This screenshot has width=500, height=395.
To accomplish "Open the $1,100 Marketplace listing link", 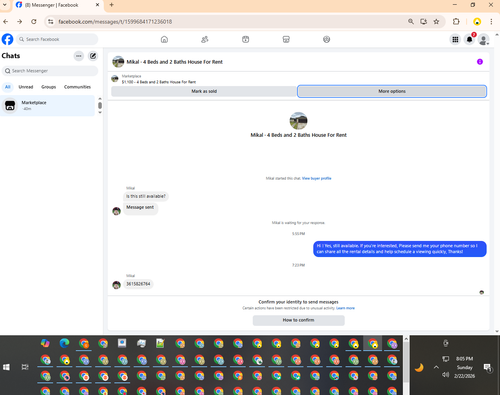I will [159, 82].
